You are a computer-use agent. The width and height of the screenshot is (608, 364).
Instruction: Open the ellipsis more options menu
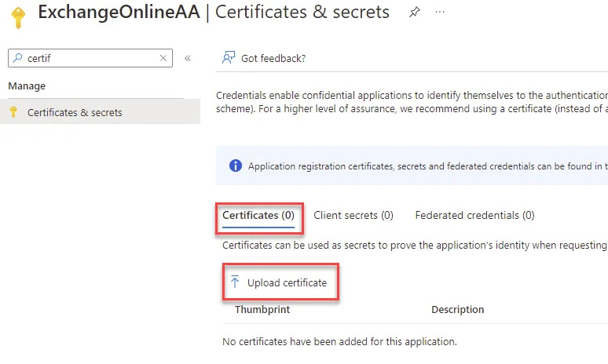440,12
